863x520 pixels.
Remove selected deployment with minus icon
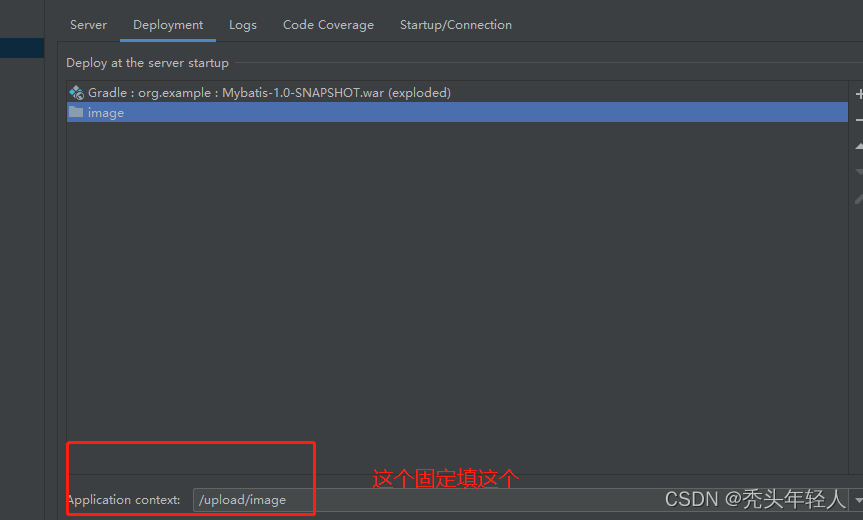[859, 120]
